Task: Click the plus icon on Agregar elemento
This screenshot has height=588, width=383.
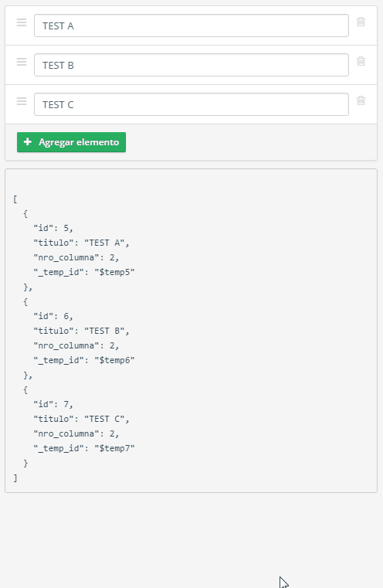Action: (x=27, y=141)
